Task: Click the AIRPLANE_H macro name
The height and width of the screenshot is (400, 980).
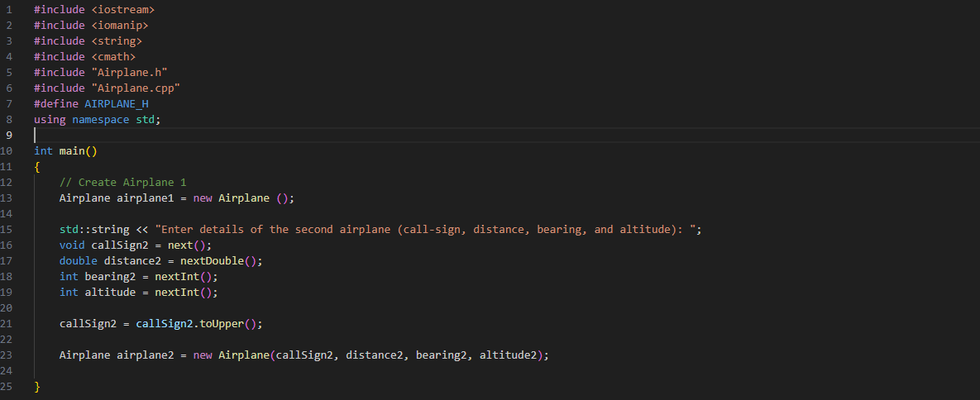Action: (x=117, y=104)
